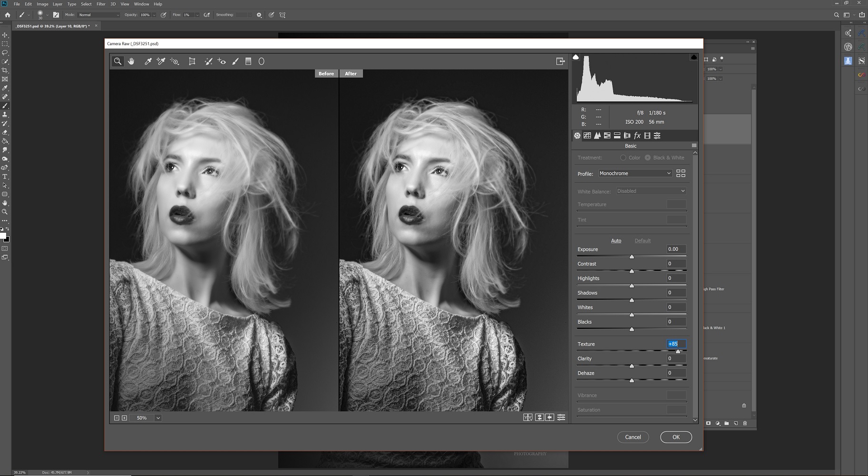Click the Auto tone link
868x476 pixels.
coord(616,241)
